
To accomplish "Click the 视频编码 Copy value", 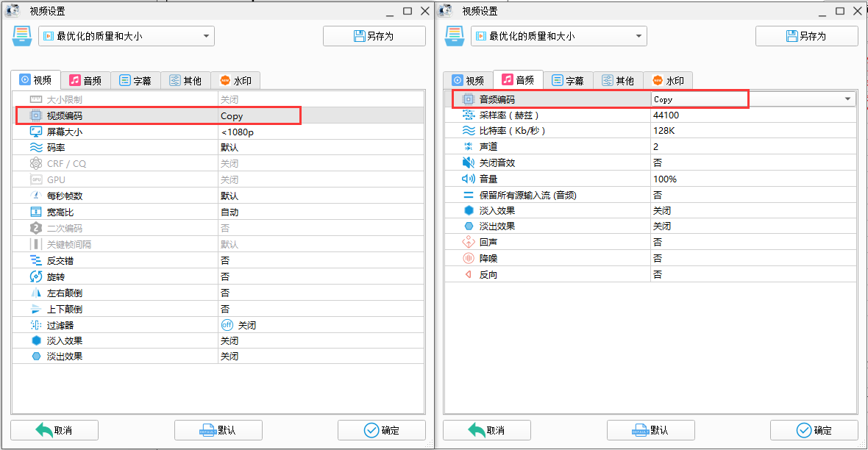I will pyautogui.click(x=232, y=115).
